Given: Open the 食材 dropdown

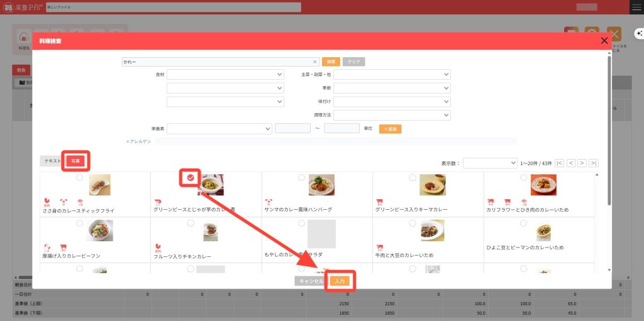Looking at the screenshot, I should point(225,74).
